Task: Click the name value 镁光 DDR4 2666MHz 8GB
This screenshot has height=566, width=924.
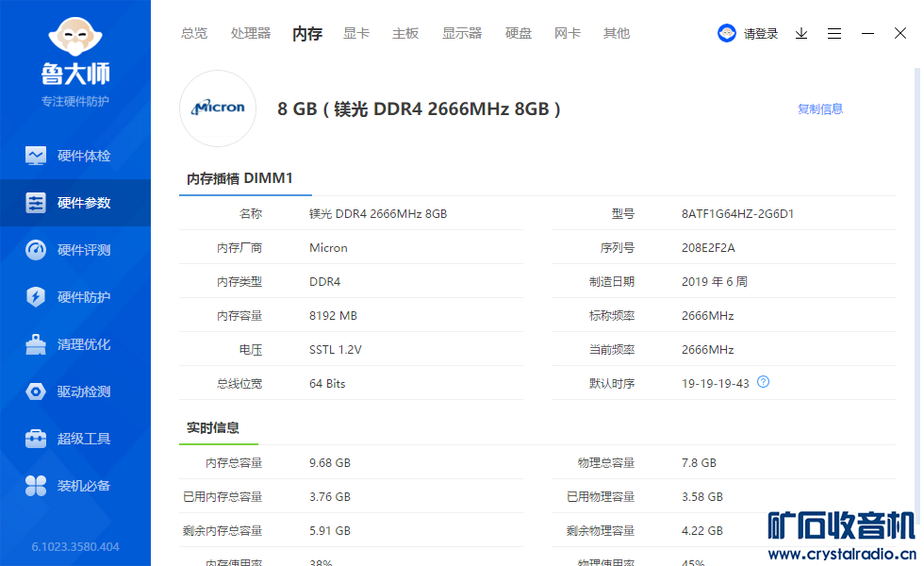Action: (378, 214)
